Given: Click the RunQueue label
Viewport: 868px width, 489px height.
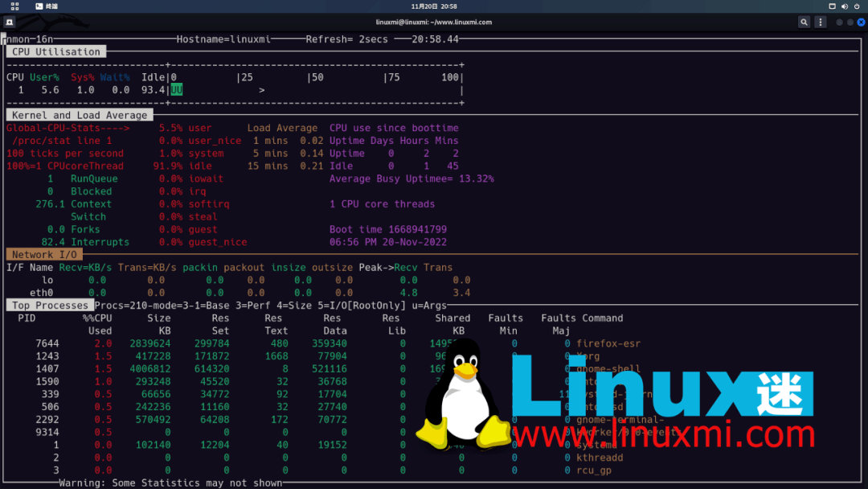Looking at the screenshot, I should [94, 179].
